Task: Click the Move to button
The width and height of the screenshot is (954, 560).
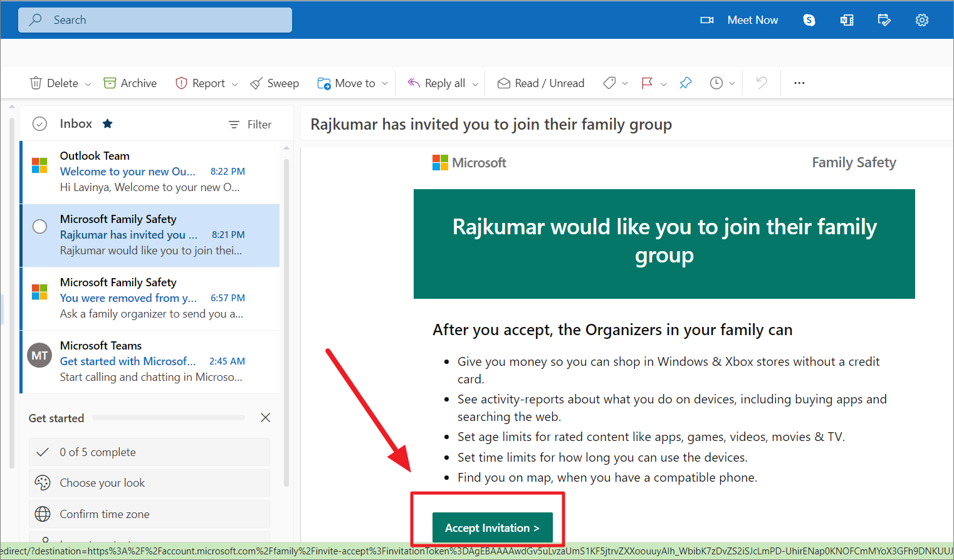Action: click(346, 83)
